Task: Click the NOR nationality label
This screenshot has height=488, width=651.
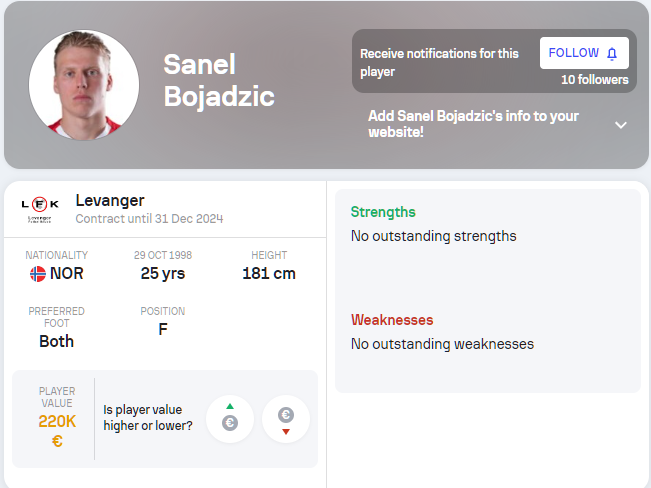Action: click(x=66, y=274)
